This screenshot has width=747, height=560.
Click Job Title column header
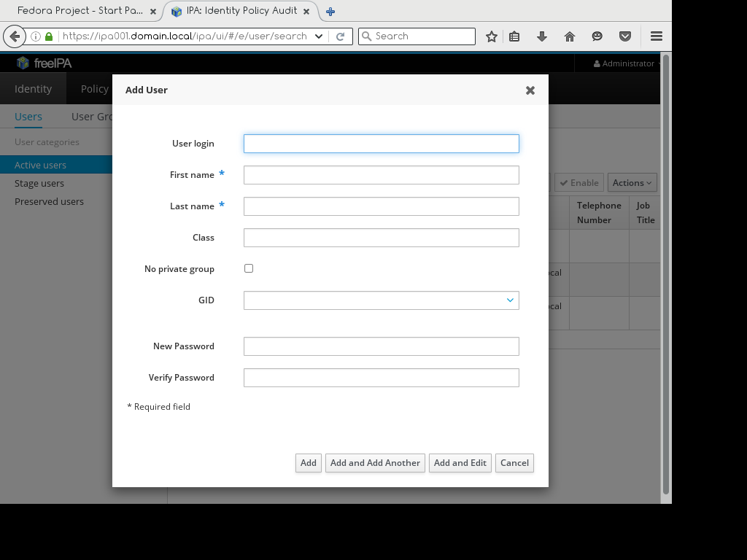[646, 213]
